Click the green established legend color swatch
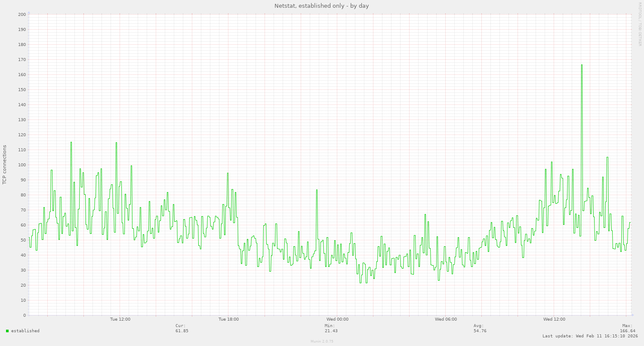 (7, 331)
